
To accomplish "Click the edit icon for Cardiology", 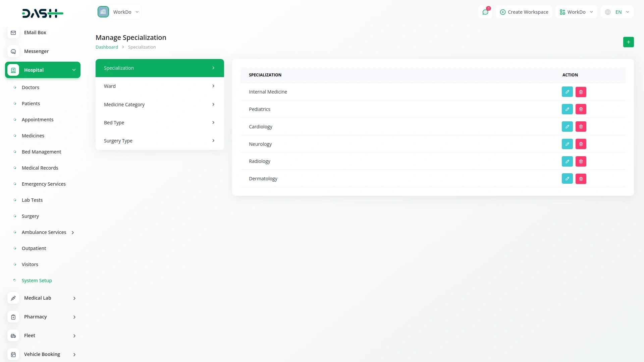I will (567, 127).
